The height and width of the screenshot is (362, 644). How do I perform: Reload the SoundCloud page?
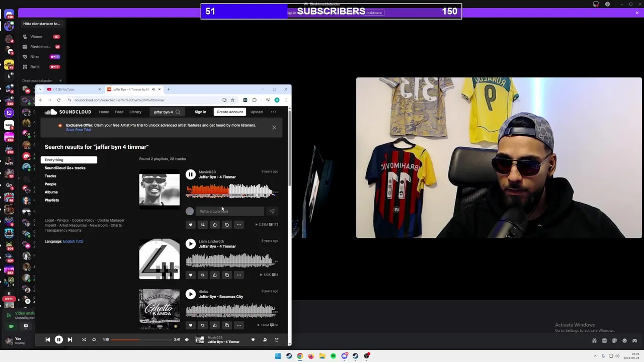click(x=58, y=100)
